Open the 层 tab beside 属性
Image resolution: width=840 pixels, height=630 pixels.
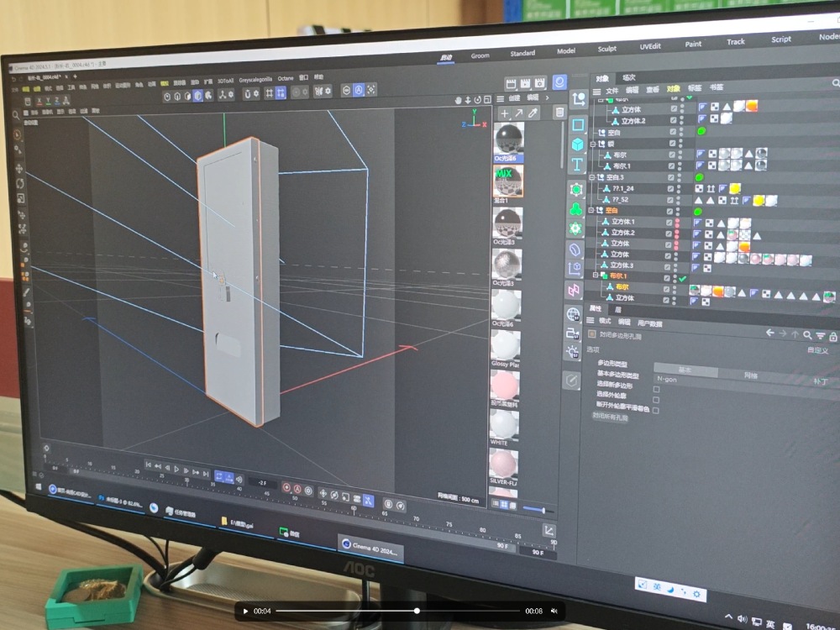point(617,310)
